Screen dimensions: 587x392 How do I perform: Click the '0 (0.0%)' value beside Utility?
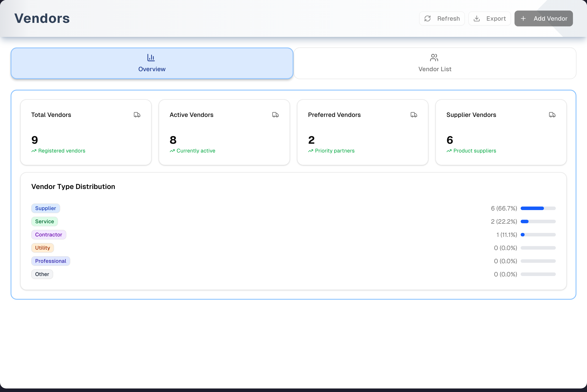click(x=505, y=248)
